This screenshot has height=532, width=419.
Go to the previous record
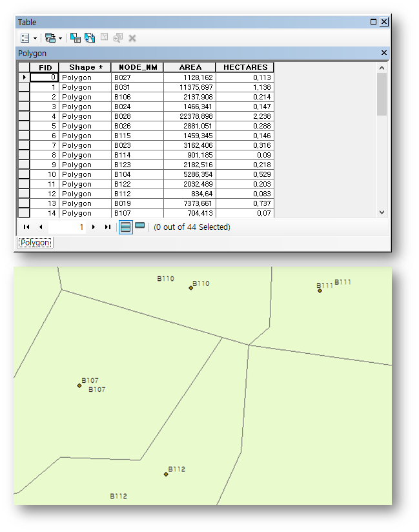point(41,227)
